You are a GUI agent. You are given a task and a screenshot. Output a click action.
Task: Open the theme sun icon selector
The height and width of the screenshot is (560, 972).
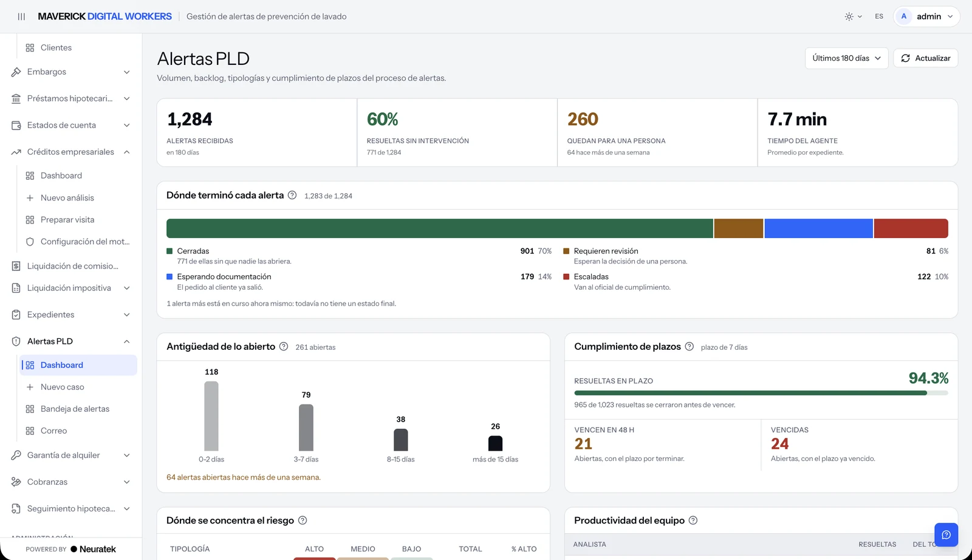(x=853, y=16)
